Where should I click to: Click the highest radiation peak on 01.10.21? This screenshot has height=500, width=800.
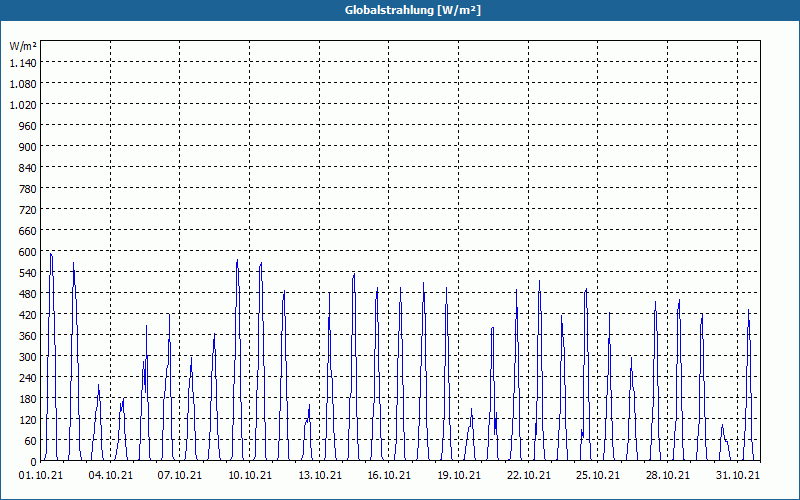[51, 254]
